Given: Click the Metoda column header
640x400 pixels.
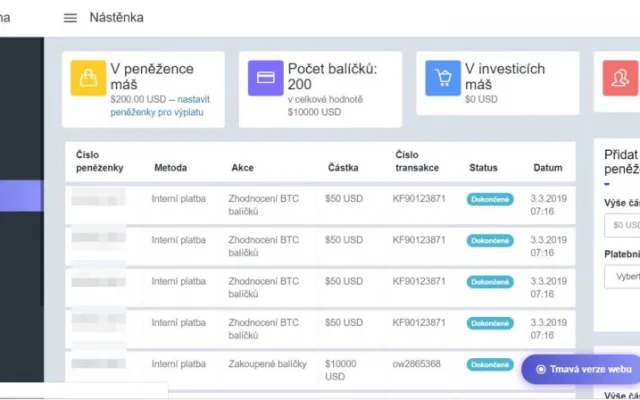Looking at the screenshot, I should 171,168.
